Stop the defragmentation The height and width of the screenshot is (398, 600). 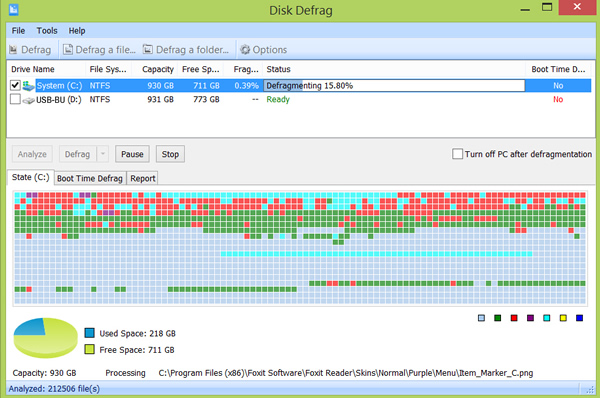click(x=170, y=154)
